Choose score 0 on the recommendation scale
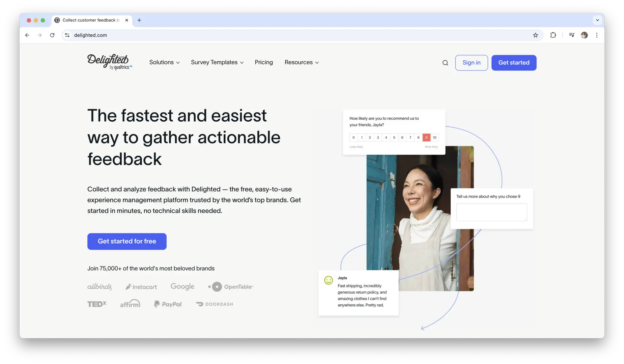Image resolution: width=624 pixels, height=364 pixels. (353, 138)
